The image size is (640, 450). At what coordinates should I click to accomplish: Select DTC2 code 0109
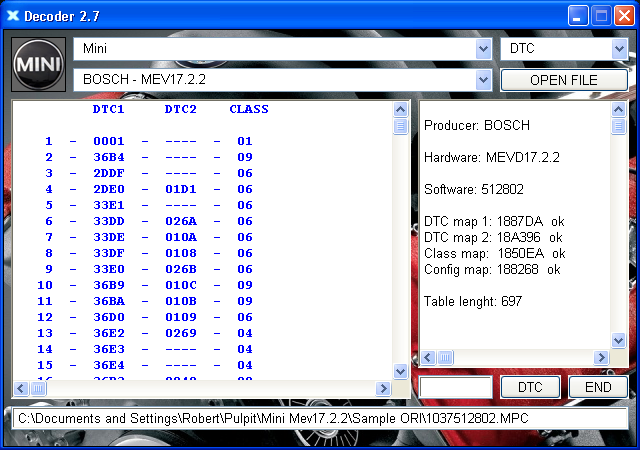(181, 317)
